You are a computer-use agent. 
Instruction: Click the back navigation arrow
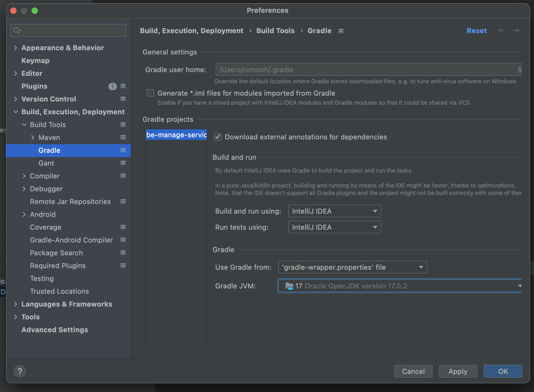501,31
